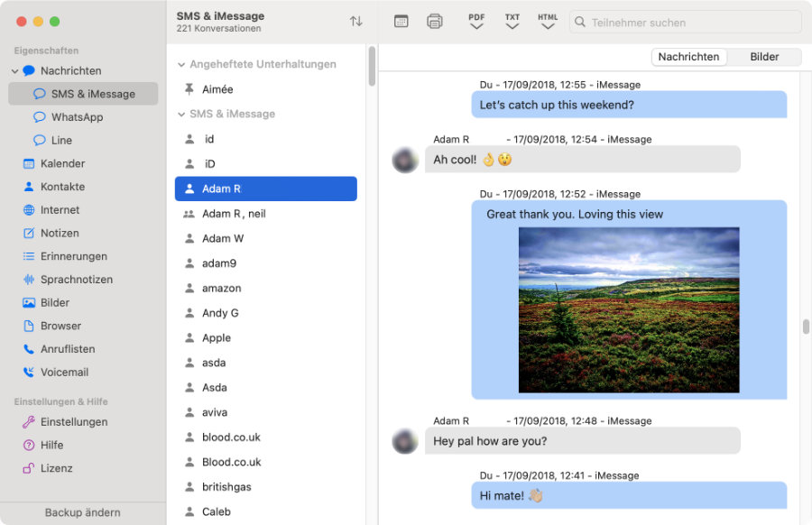
Task: Open pinned conversation Aimée
Action: point(265,89)
